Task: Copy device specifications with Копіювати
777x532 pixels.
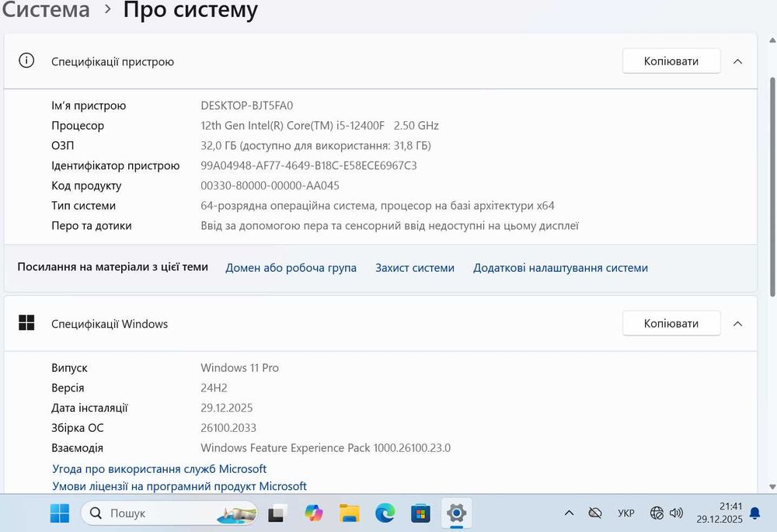Action: point(671,61)
